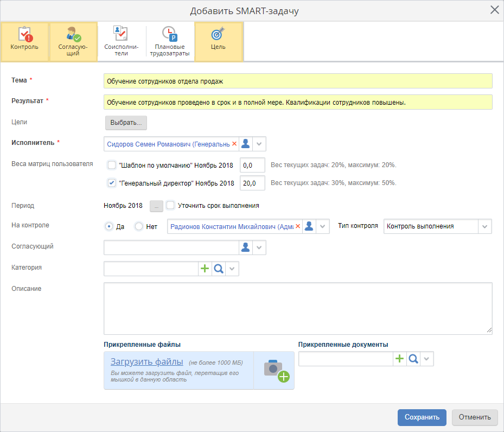Add new category with green plus icon
Screen dimensions: 504x432
(x=205, y=269)
